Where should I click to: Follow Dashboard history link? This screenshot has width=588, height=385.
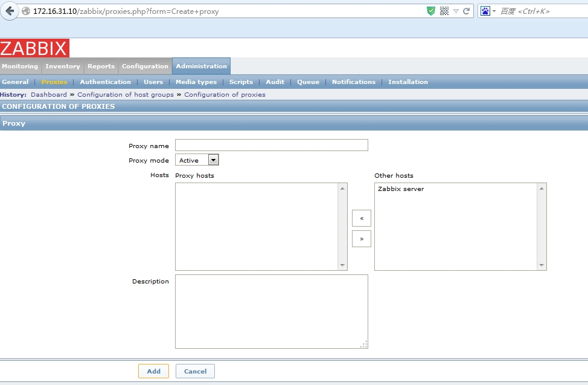click(49, 95)
